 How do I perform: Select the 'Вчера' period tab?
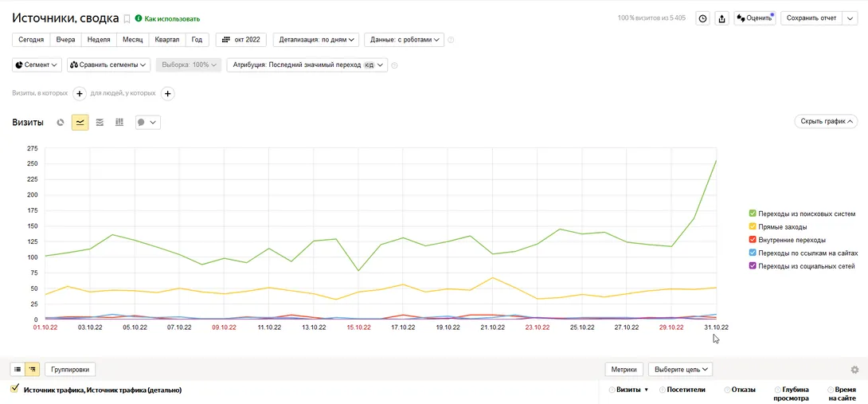[65, 40]
